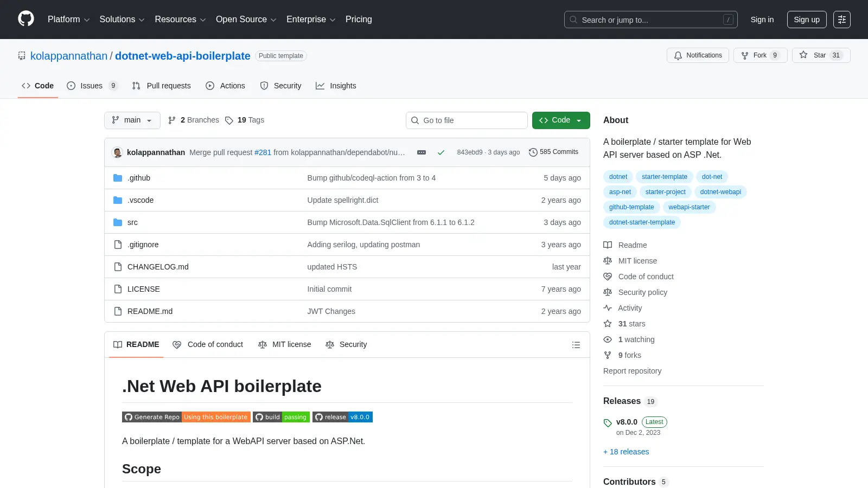Focus the Go to file input
This screenshot has width=868, height=488.
467,120
